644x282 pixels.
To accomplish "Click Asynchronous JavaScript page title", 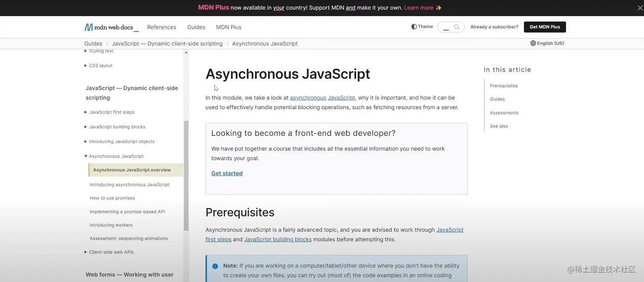I will coord(288,74).
